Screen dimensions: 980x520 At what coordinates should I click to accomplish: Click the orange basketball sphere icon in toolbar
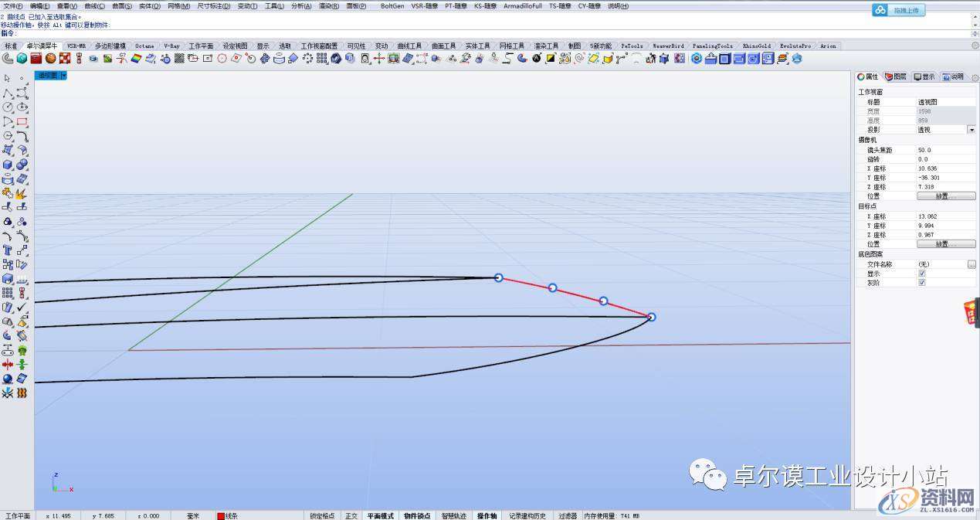click(x=50, y=58)
